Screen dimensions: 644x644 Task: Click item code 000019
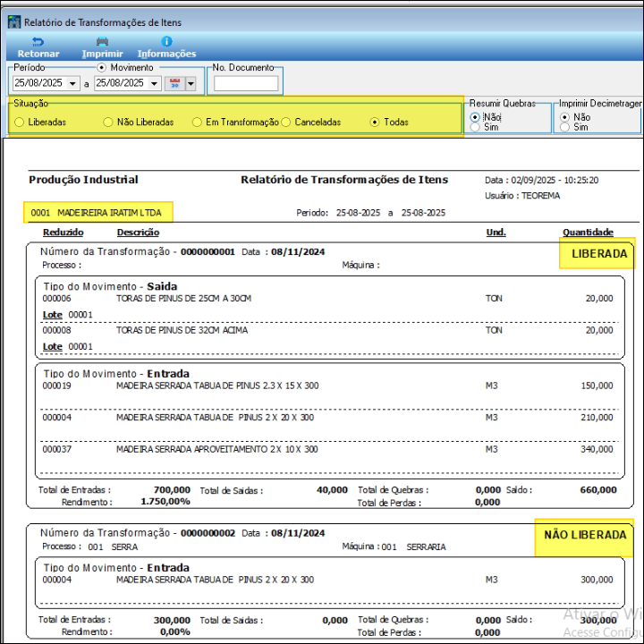pyautogui.click(x=56, y=386)
